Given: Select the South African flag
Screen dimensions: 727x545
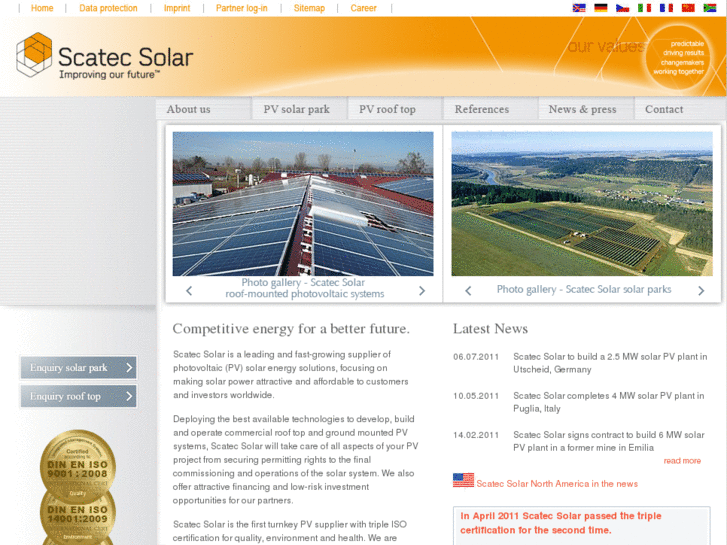Looking at the screenshot, I should (x=710, y=8).
